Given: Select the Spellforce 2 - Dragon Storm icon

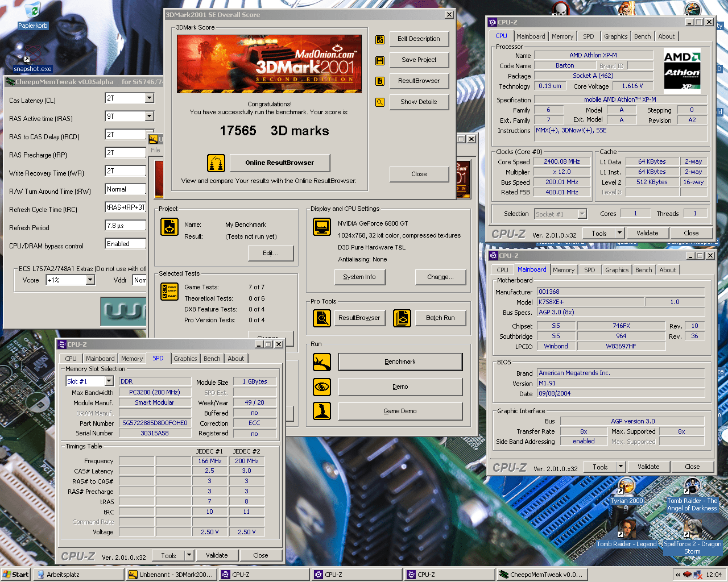Looking at the screenshot, I should point(692,537).
